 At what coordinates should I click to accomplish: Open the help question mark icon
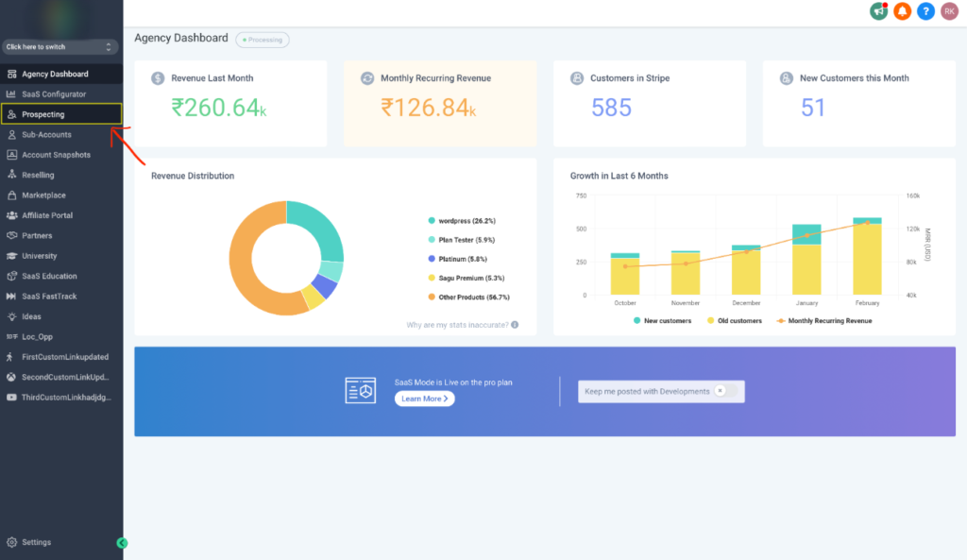925,11
